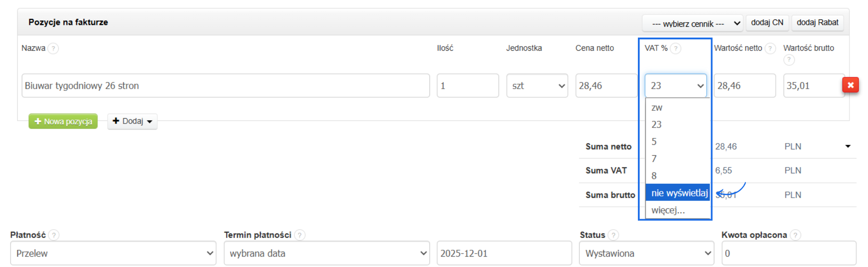868x267 pixels.
Task: Open the Dodaj dropdown arrow
Action: [x=149, y=121]
